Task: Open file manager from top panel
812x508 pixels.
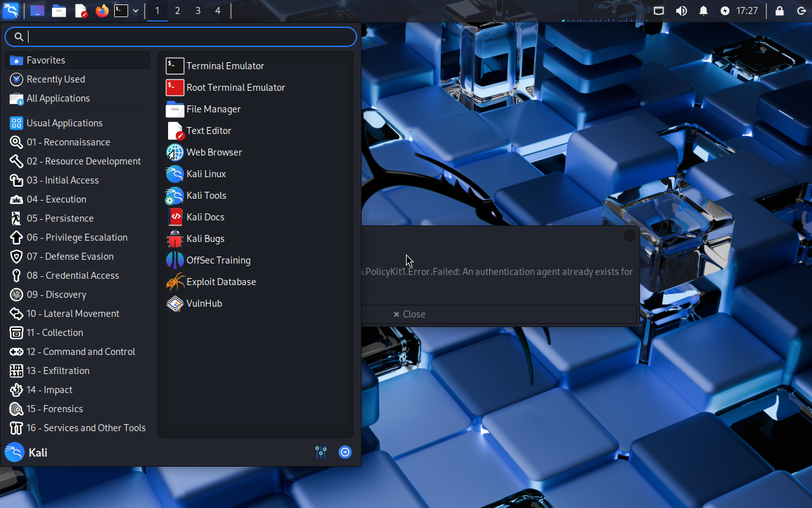Action: (x=59, y=11)
